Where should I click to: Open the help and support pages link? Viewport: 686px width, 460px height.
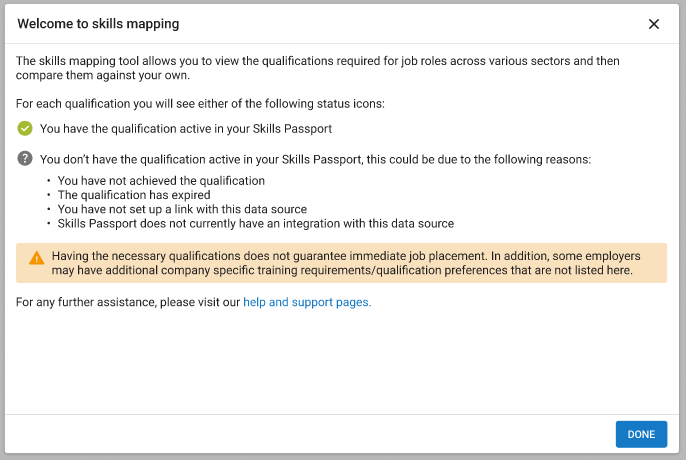(307, 302)
